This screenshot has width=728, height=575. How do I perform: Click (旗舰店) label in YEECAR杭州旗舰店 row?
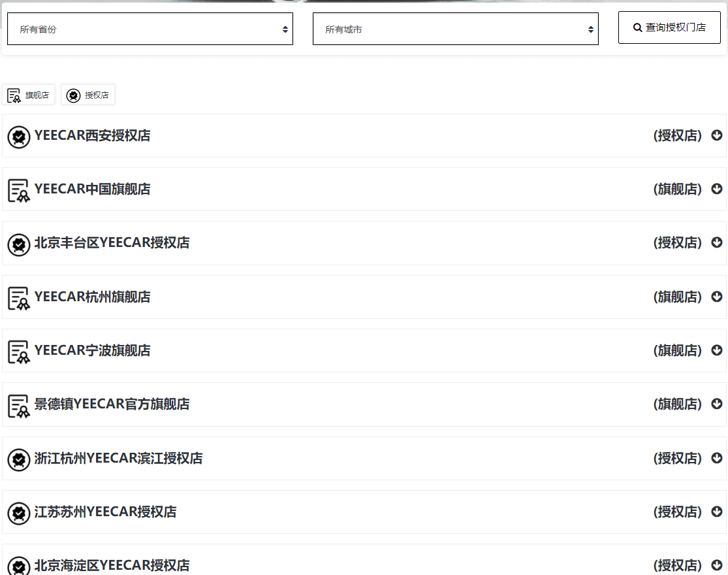tap(677, 297)
